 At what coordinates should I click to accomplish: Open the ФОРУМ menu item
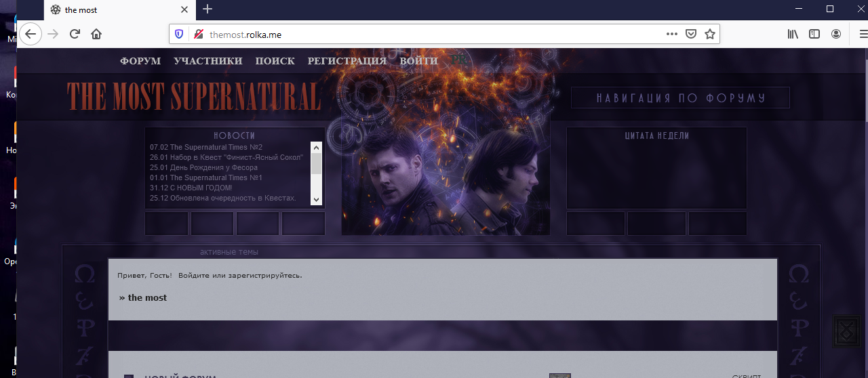[x=140, y=61]
